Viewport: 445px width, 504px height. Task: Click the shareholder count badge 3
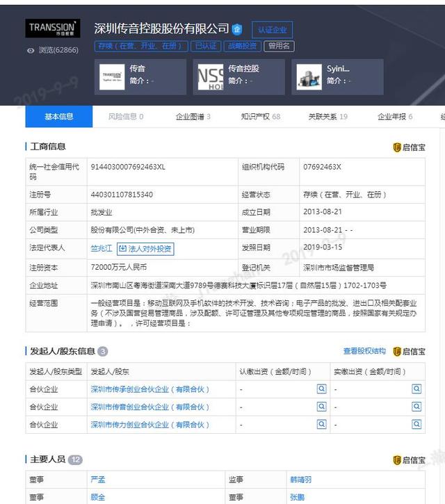[103, 351]
